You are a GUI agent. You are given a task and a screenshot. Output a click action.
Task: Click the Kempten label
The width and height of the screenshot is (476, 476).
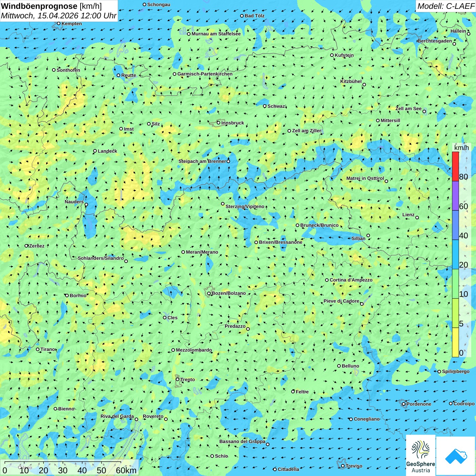(x=72, y=23)
